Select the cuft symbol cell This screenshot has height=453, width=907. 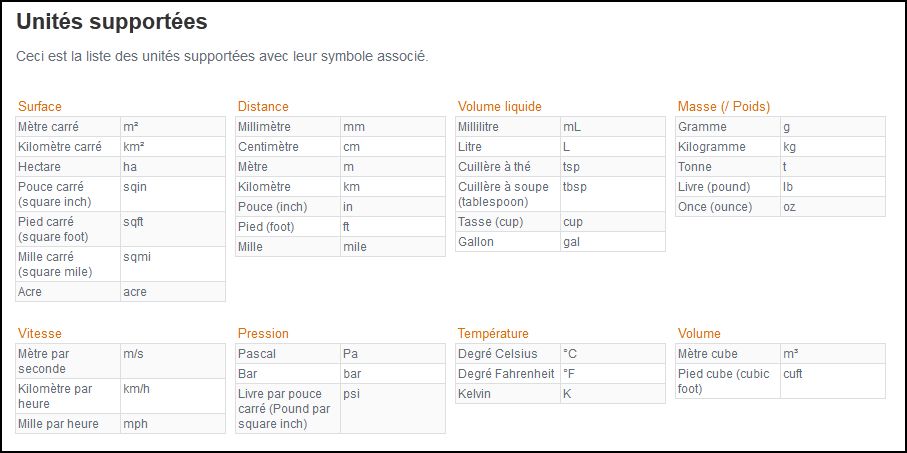[833, 381]
